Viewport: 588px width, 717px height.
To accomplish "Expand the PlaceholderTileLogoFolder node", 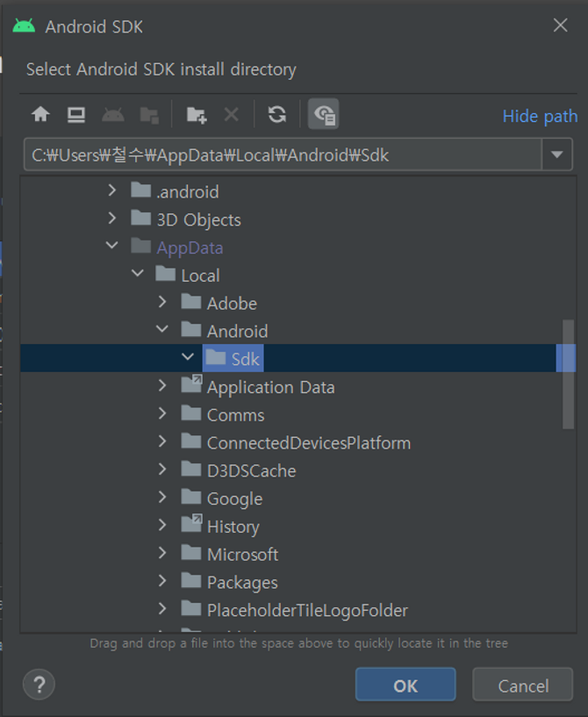I will click(x=162, y=609).
